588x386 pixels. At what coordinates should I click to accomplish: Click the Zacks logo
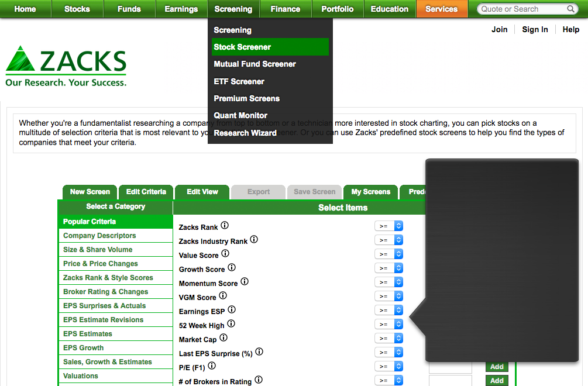pyautogui.click(x=66, y=66)
